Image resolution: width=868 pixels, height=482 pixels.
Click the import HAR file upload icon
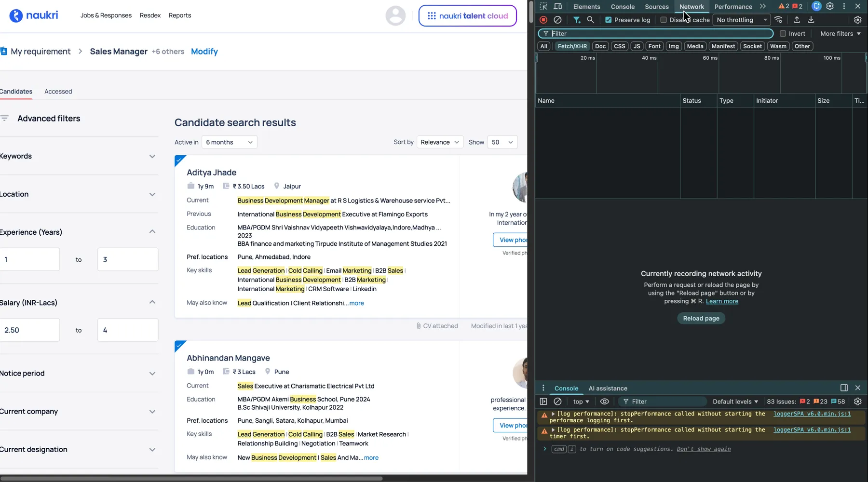click(797, 20)
